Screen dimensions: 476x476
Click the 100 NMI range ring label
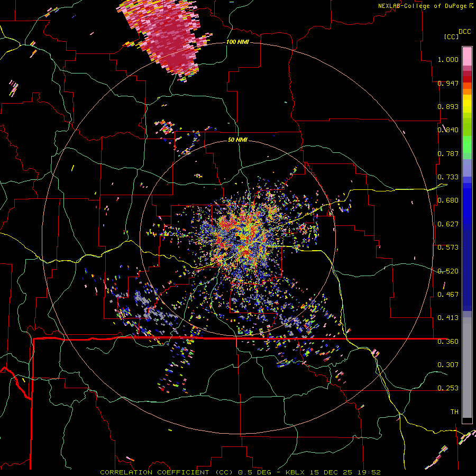(237, 42)
